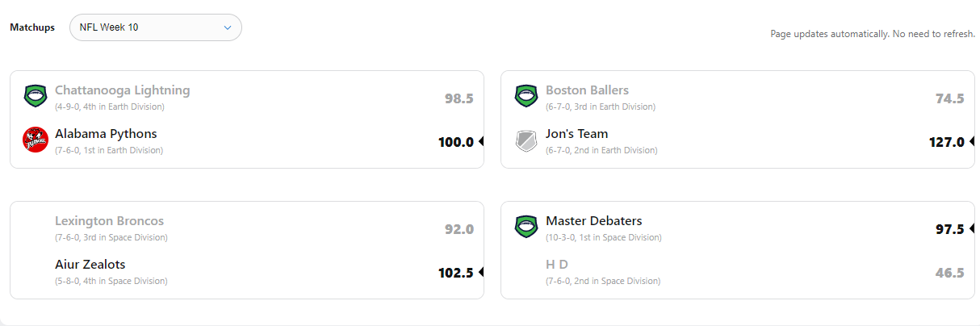Click winner arrow beside Aiur Zealots score
980x326 pixels.
(480, 273)
